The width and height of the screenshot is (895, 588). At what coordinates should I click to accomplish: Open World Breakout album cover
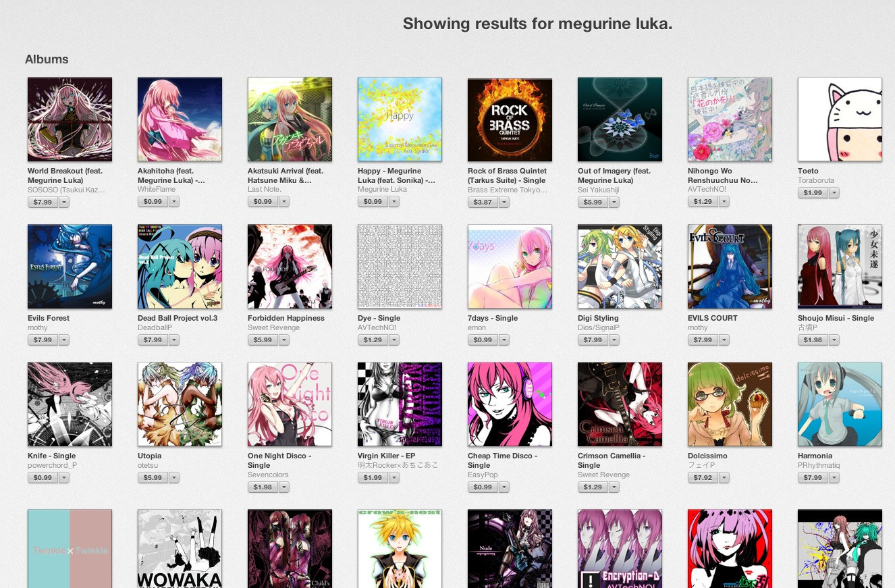point(70,119)
